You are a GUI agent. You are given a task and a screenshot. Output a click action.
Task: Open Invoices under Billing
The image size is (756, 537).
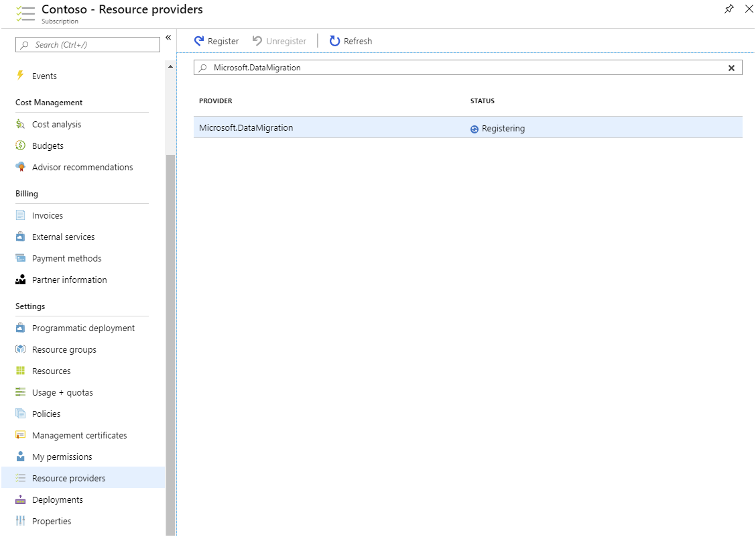pos(47,215)
